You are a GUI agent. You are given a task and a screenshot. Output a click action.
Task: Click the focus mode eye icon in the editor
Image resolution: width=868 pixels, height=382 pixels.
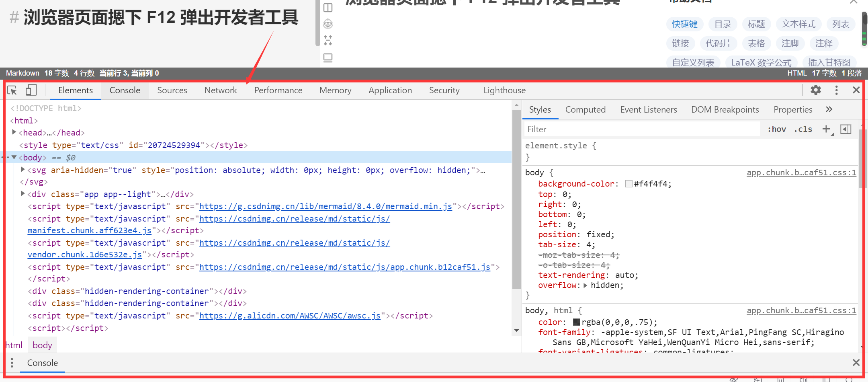pos(328,24)
